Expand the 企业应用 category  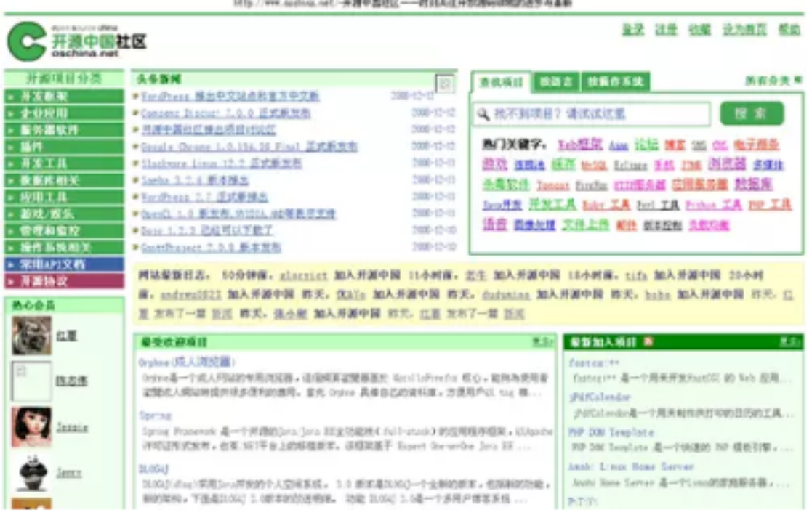(x=64, y=113)
